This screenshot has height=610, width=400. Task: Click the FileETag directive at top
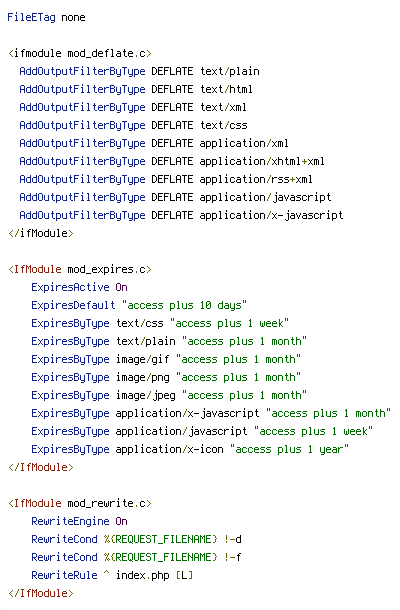(46, 18)
